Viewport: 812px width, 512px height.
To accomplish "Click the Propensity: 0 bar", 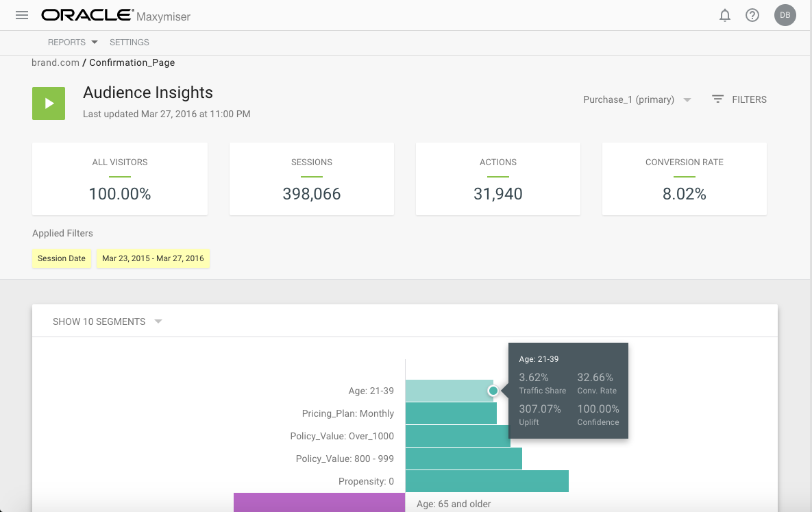I will point(487,481).
